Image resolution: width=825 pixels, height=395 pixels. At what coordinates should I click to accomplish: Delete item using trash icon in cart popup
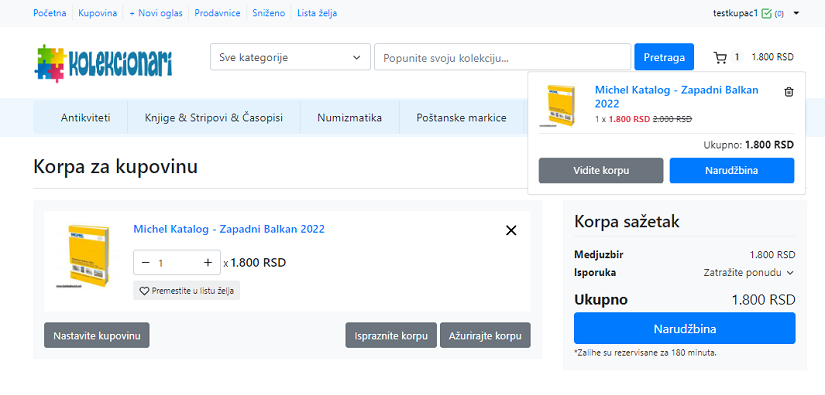tap(788, 92)
